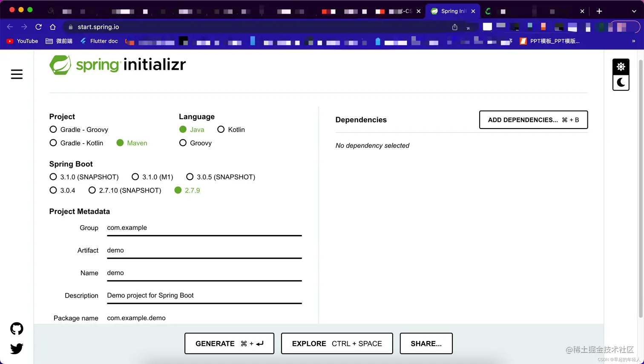Viewport: 644px width, 364px height.
Task: Open the GitHub icon link
Action: [x=17, y=329]
